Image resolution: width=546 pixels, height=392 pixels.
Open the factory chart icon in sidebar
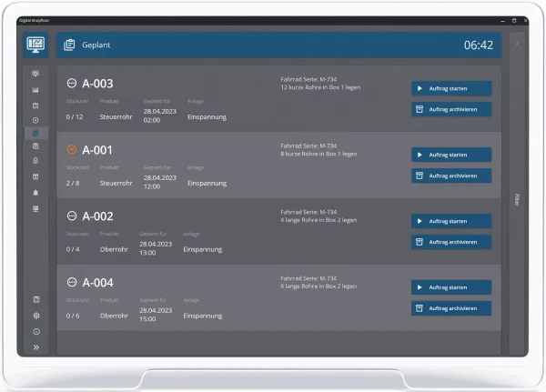coord(35,90)
